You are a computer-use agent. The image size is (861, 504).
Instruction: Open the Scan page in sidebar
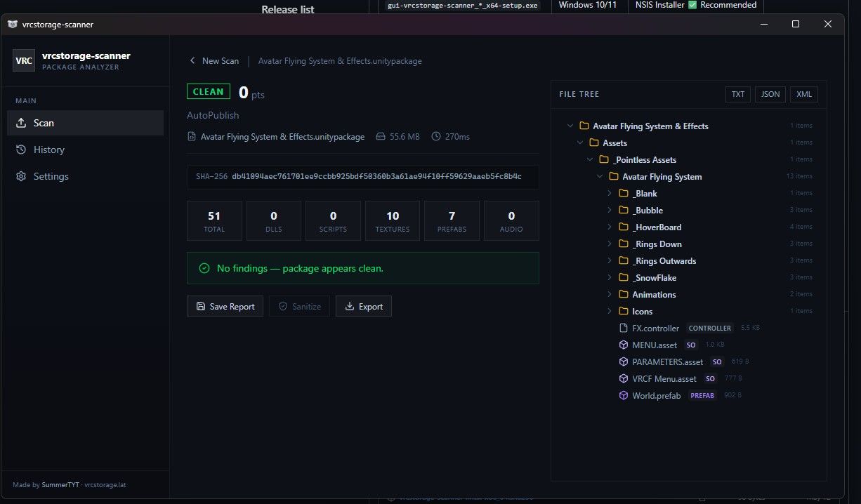pyautogui.click(x=86, y=123)
